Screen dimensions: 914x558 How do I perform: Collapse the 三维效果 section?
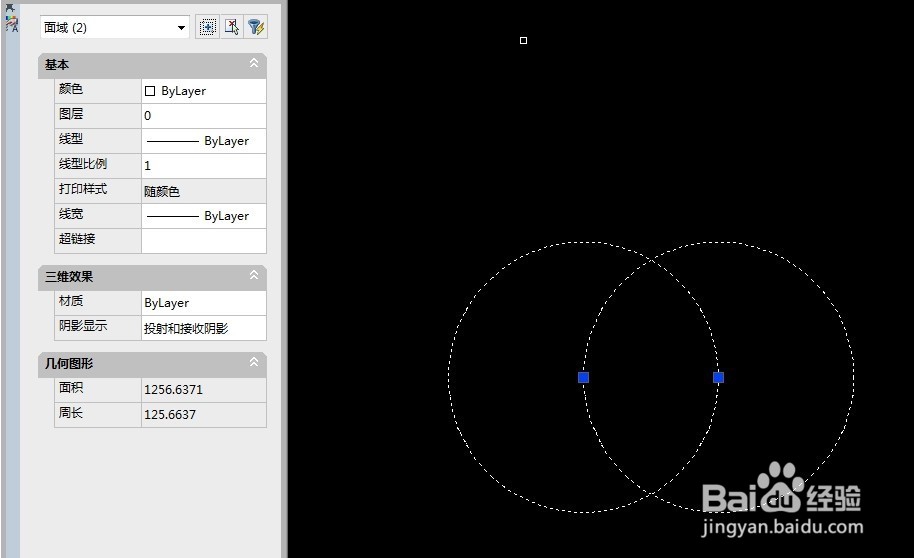tap(254, 275)
